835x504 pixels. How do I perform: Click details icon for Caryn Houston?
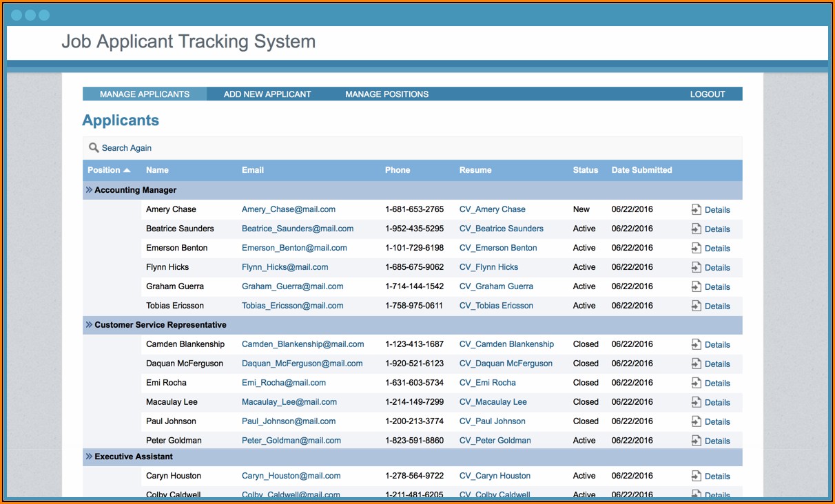pos(697,476)
